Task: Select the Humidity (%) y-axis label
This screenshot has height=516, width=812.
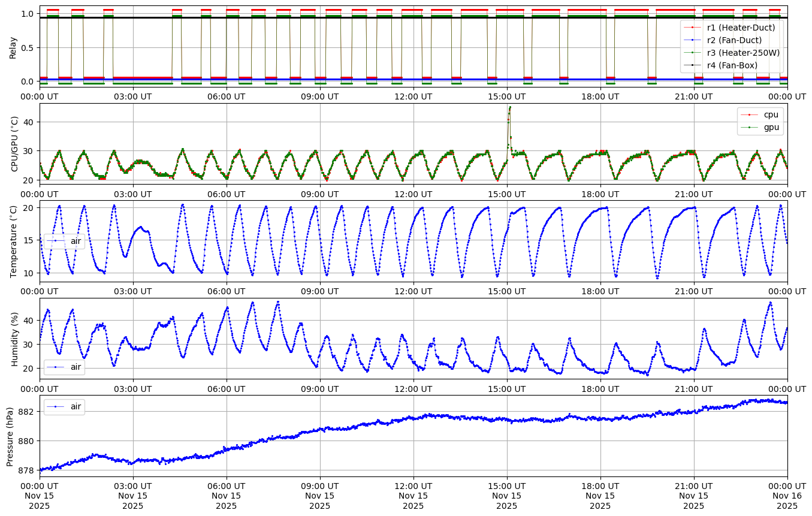Action: click(13, 339)
